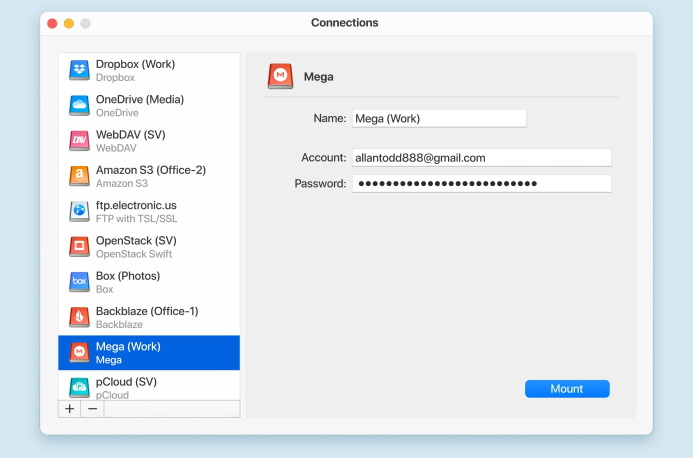
Task: Click the 'FTP with TSL/SSL' subtitle
Action: click(x=137, y=219)
